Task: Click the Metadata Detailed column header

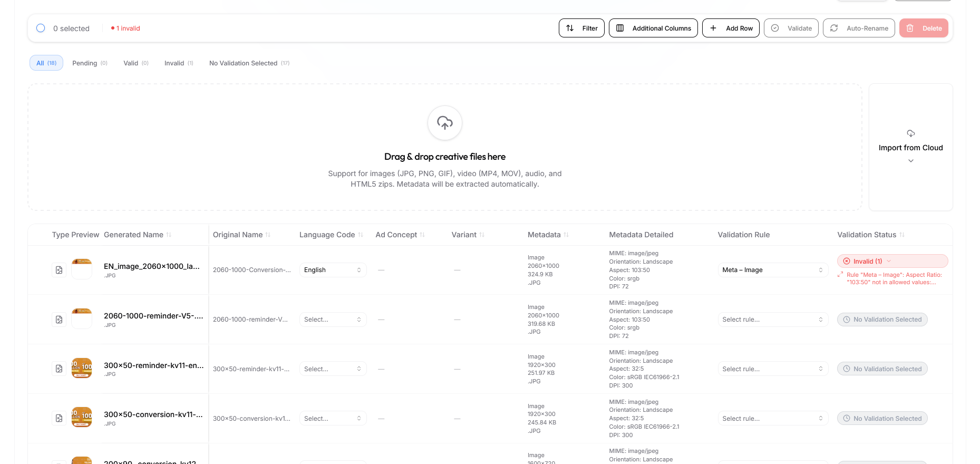Action: 642,235
